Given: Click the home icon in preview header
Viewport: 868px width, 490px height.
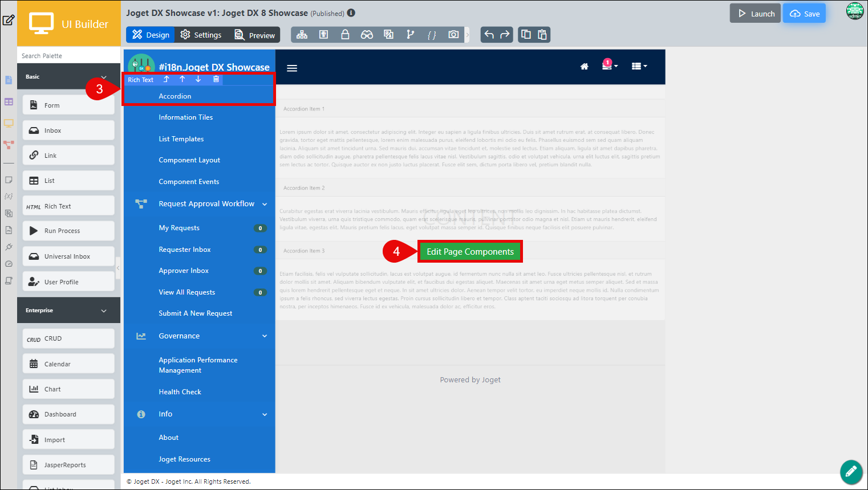Looking at the screenshot, I should coord(584,67).
